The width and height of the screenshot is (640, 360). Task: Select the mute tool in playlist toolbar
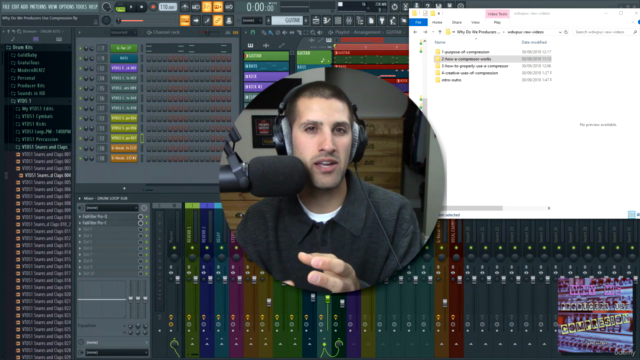[284, 32]
